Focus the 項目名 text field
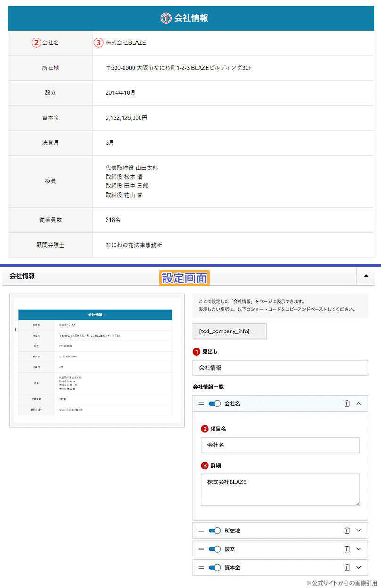 [x=280, y=445]
